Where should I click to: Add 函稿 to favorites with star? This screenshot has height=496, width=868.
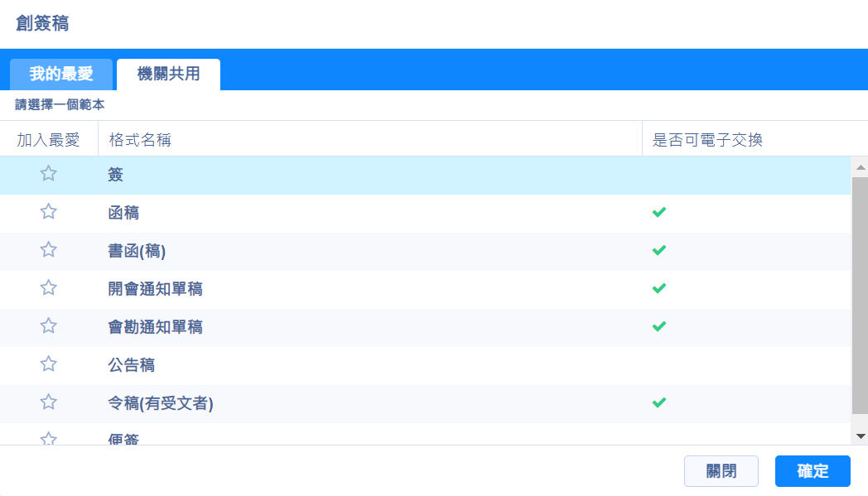(x=49, y=212)
